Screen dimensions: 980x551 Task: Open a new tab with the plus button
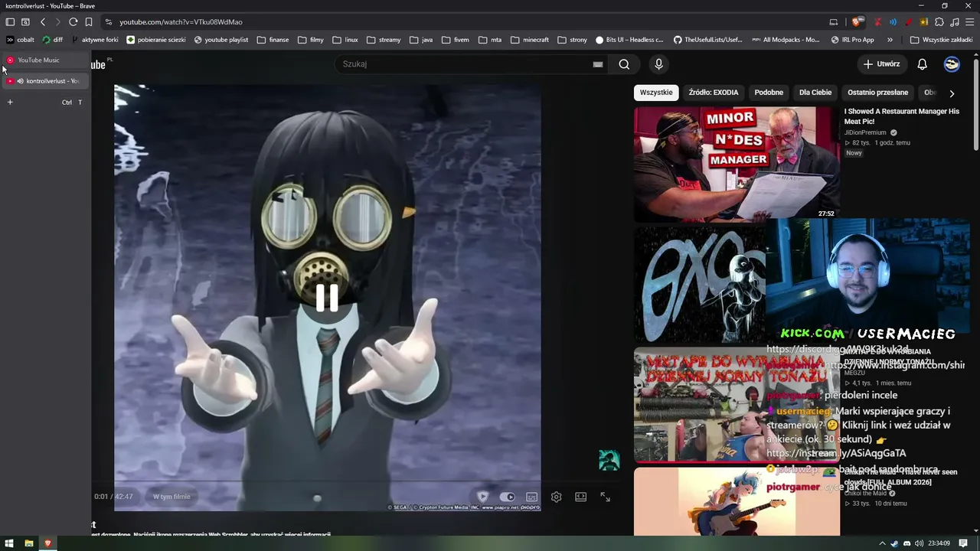click(10, 102)
